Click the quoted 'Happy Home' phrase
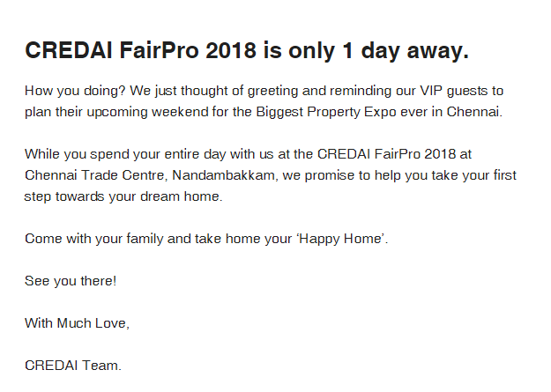Image resolution: width=551 pixels, height=392 pixels. (x=341, y=239)
